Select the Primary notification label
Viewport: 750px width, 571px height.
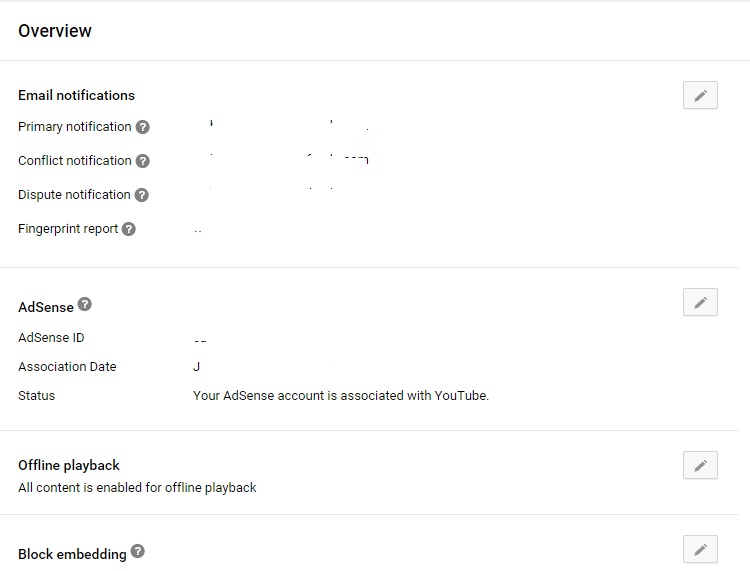(x=75, y=127)
